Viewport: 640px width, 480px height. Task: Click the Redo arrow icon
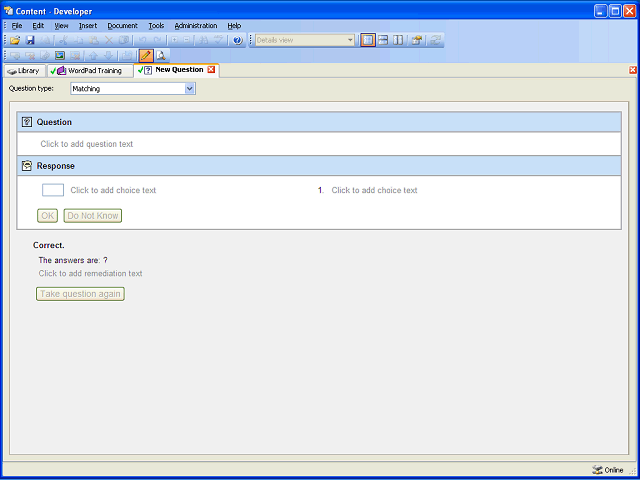coord(157,40)
